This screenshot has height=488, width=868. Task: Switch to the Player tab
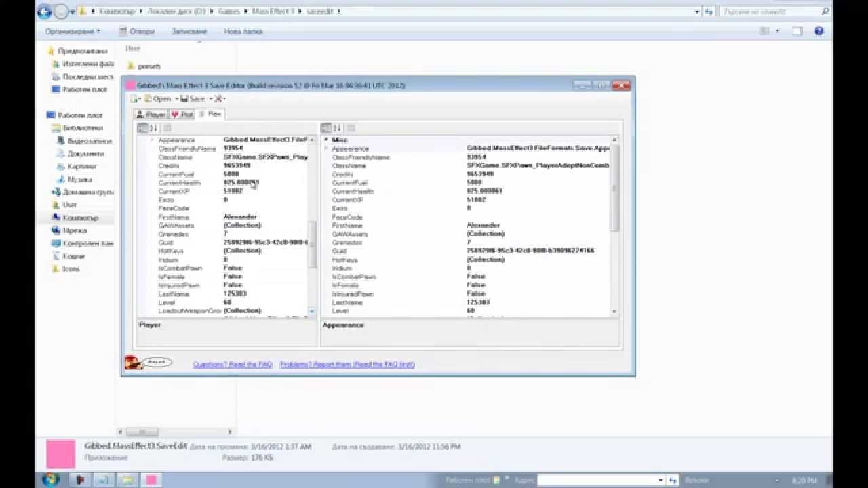151,115
